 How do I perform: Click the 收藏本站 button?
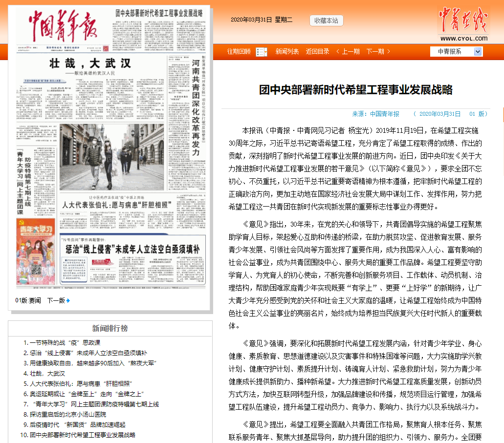(x=326, y=21)
